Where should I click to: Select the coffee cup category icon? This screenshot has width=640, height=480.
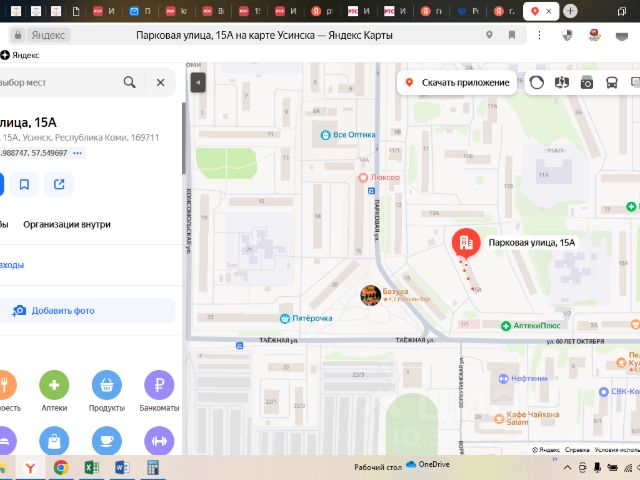[x=107, y=441]
